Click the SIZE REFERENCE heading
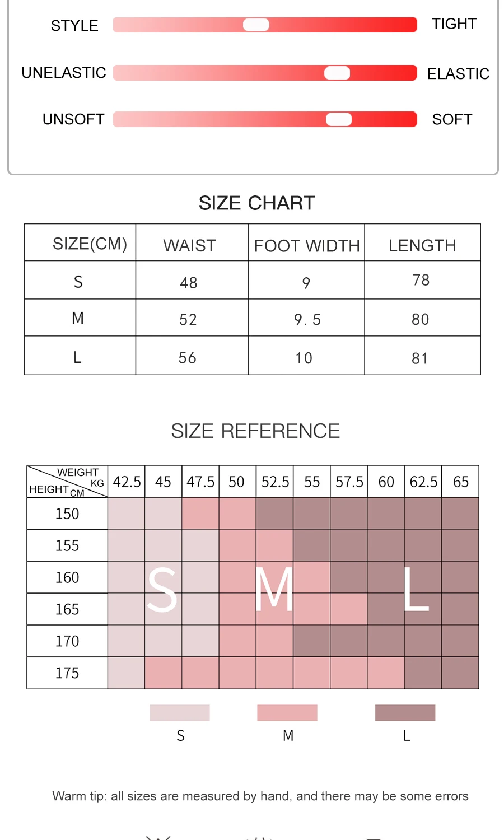The image size is (504, 840). (x=255, y=431)
